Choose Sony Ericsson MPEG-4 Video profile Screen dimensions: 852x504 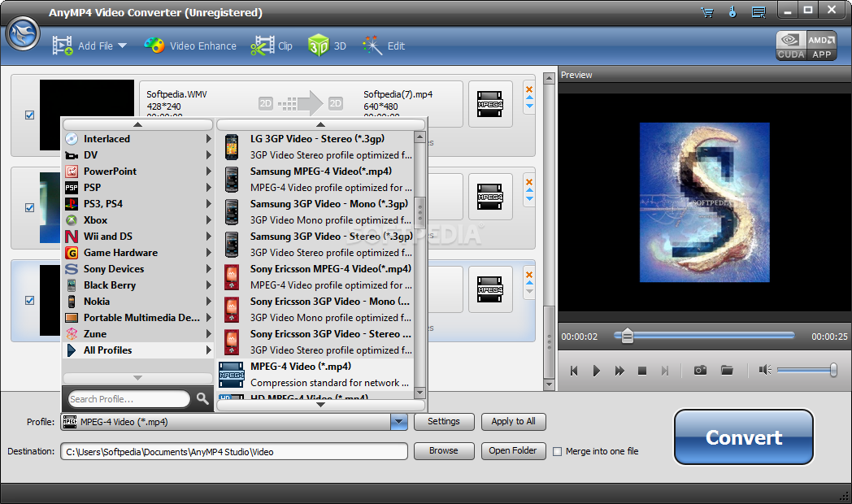pyautogui.click(x=315, y=277)
